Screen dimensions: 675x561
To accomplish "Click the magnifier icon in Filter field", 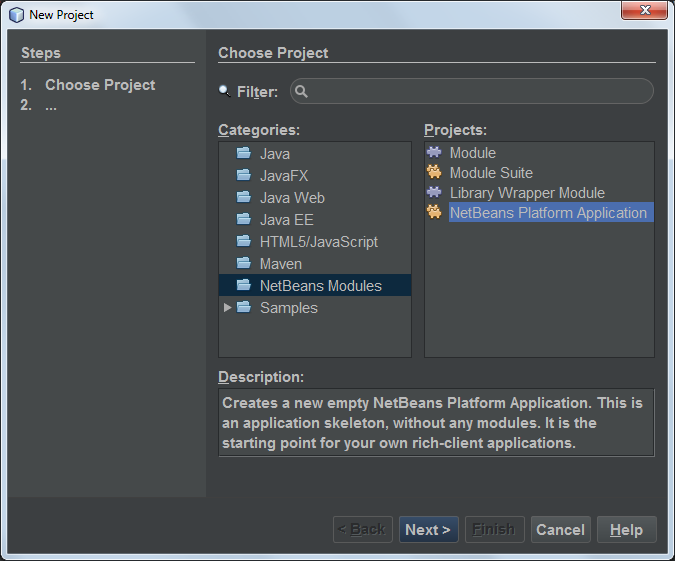I will [302, 92].
